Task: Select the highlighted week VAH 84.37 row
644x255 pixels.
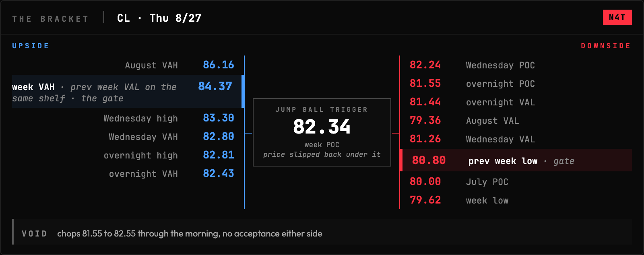Action: pyautogui.click(x=128, y=91)
